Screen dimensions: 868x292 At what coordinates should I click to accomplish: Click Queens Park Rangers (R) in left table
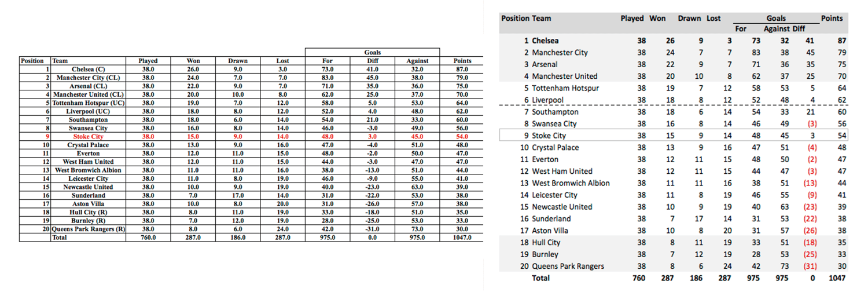coord(88,229)
